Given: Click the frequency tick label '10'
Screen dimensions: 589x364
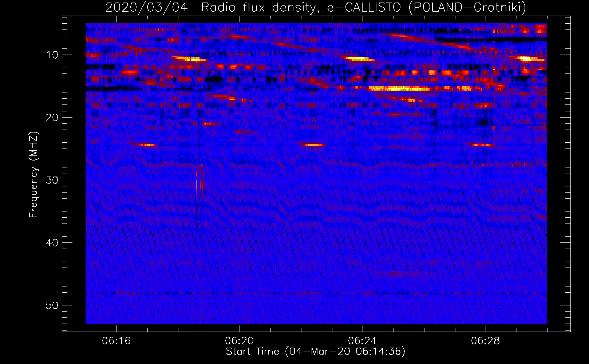Looking at the screenshot, I should click(x=52, y=55).
